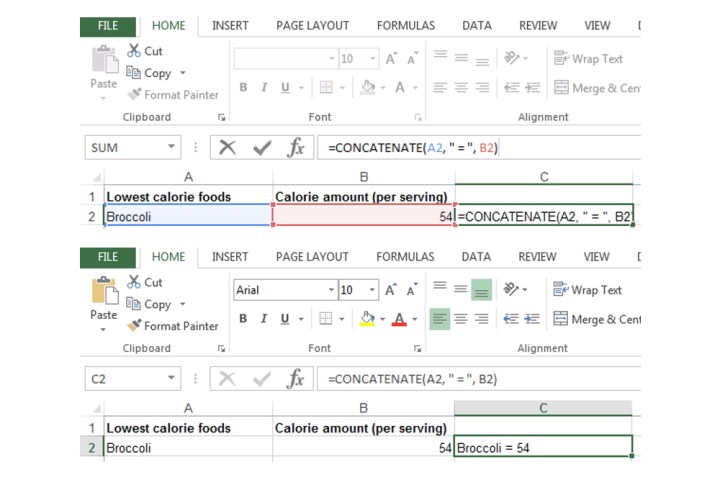This screenshot has height=480, width=720.
Task: Expand the Name Box dropdown showing C2
Action: pyautogui.click(x=171, y=380)
